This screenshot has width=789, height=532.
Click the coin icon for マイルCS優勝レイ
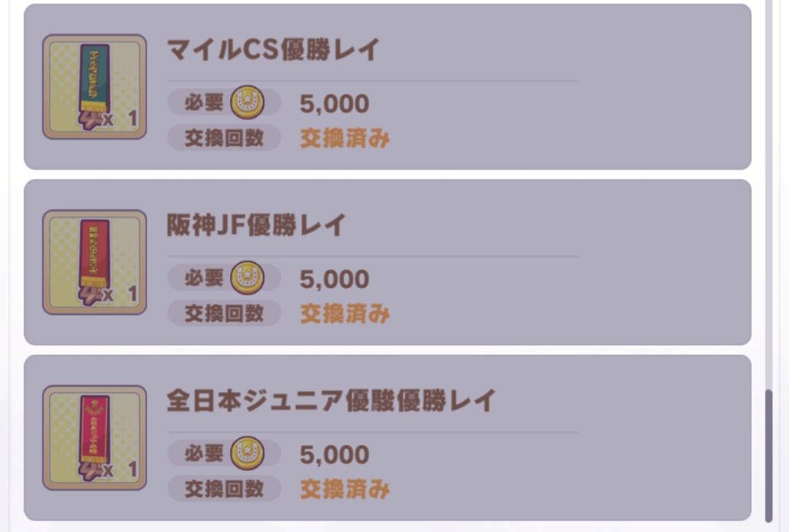[247, 103]
